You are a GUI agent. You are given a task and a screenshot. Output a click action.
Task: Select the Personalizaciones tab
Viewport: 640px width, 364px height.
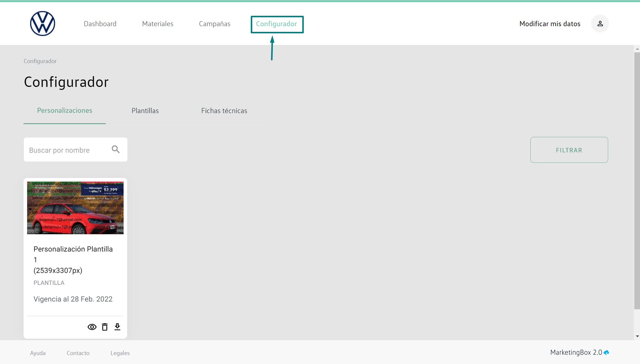click(65, 110)
